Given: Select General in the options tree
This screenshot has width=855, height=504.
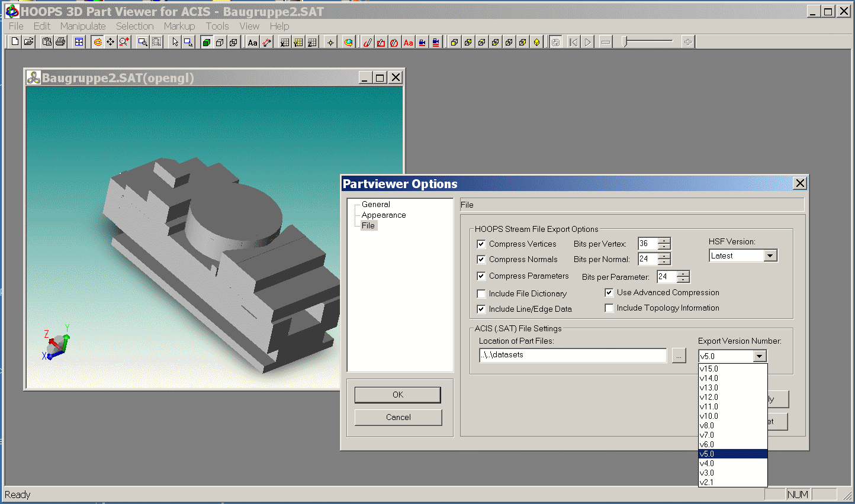Looking at the screenshot, I should (376, 204).
